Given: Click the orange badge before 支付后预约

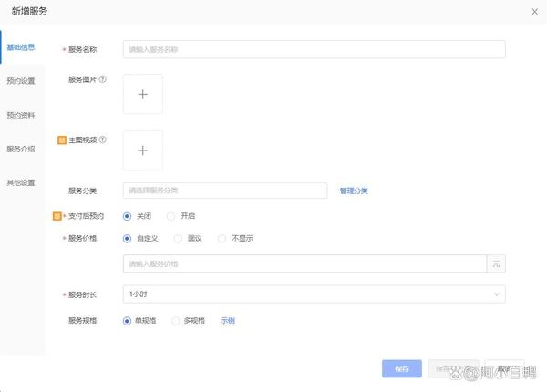Looking at the screenshot, I should click(x=57, y=216).
